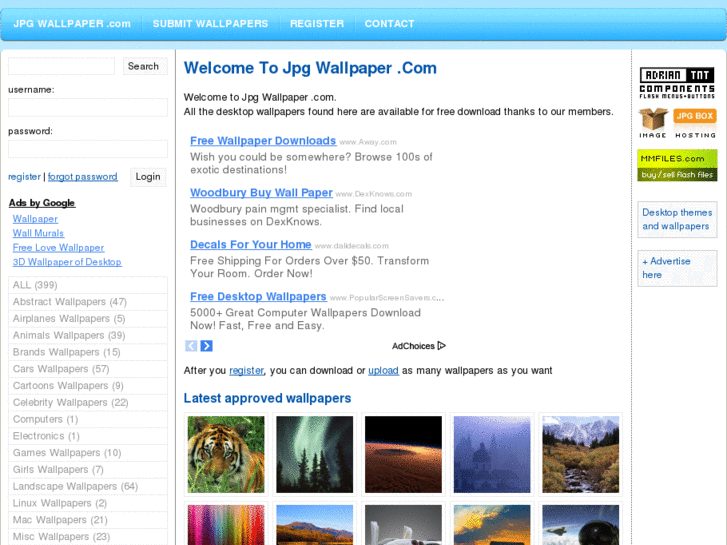Select the ALL (399) category
The height and width of the screenshot is (545, 727).
[88, 285]
